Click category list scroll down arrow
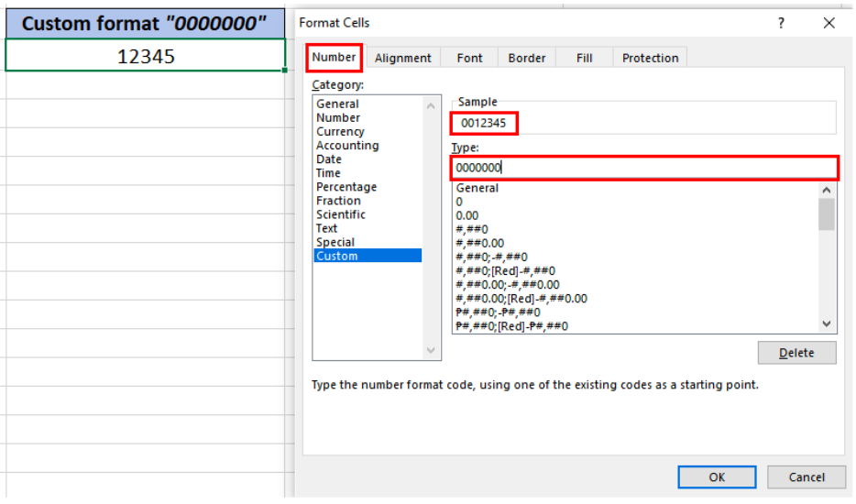The height and width of the screenshot is (504, 856). pyautogui.click(x=431, y=350)
